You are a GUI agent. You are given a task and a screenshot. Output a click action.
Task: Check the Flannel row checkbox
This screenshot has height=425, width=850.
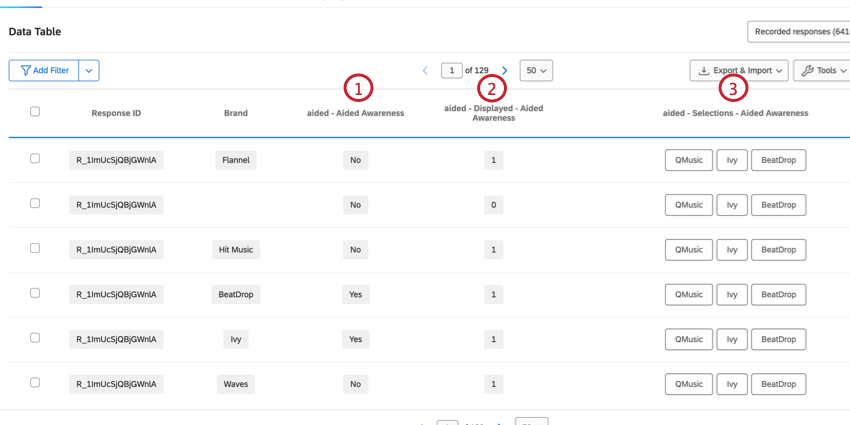pyautogui.click(x=35, y=159)
